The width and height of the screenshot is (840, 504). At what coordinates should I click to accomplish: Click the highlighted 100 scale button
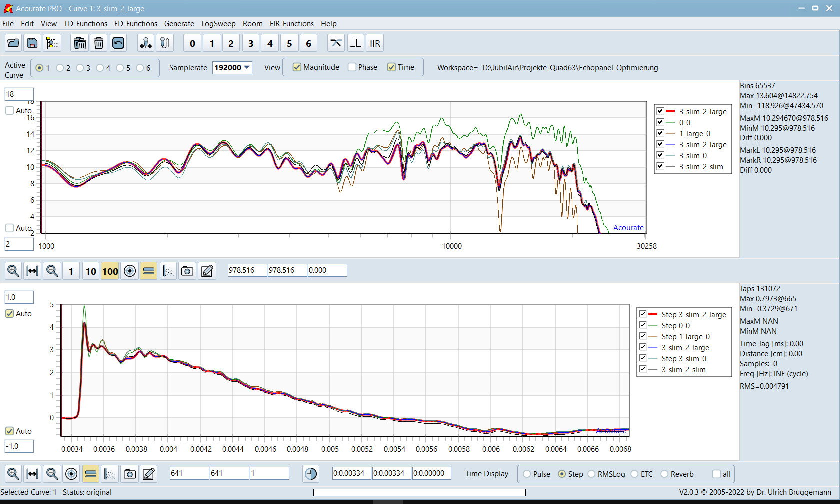coord(110,271)
